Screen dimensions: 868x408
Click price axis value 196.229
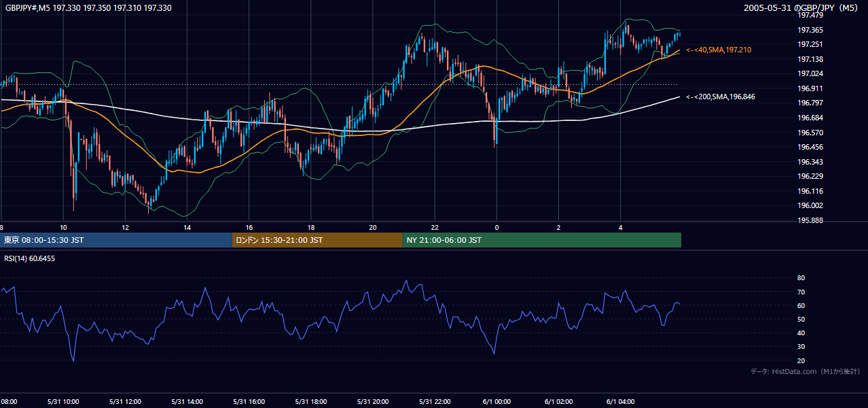[810, 176]
